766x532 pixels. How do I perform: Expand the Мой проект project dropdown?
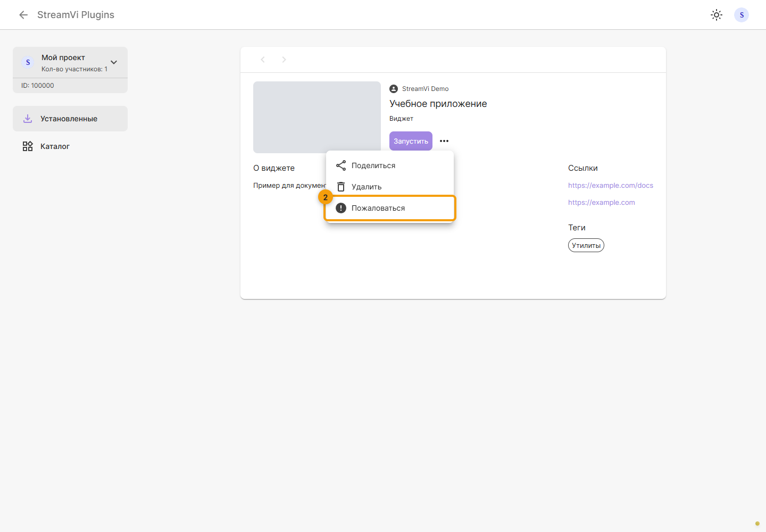pyautogui.click(x=114, y=62)
